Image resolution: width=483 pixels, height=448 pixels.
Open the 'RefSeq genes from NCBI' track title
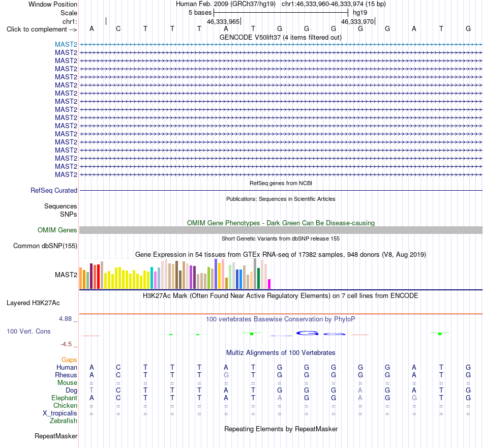click(x=281, y=183)
